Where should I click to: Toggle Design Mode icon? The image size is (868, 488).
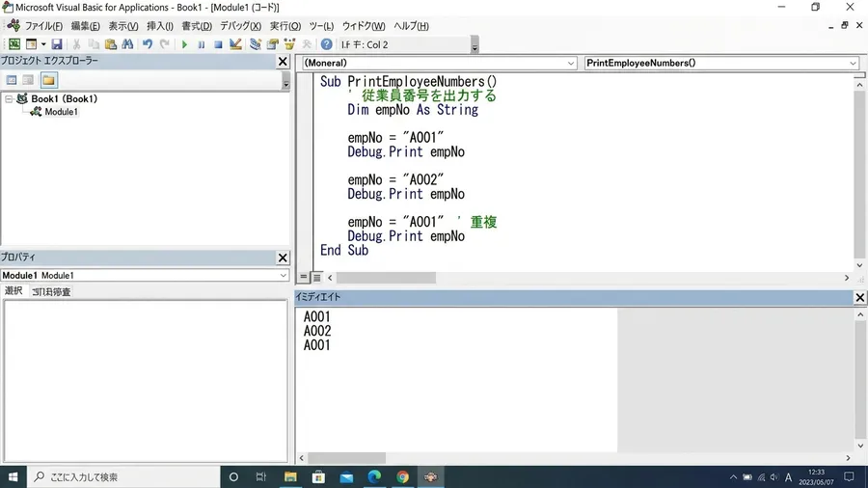tap(235, 44)
